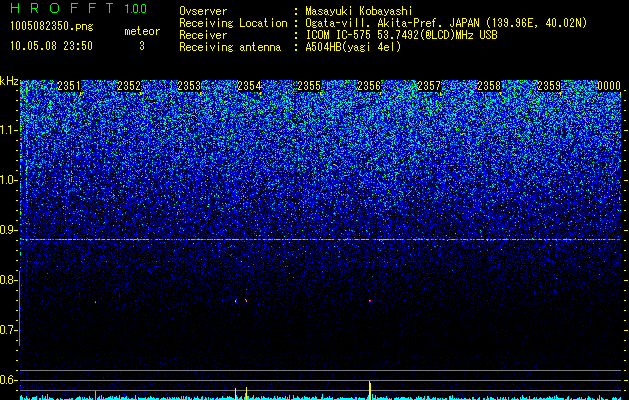The height and width of the screenshot is (400, 629).
Task: Click the Receiving antenna label
Action: [x=230, y=47]
